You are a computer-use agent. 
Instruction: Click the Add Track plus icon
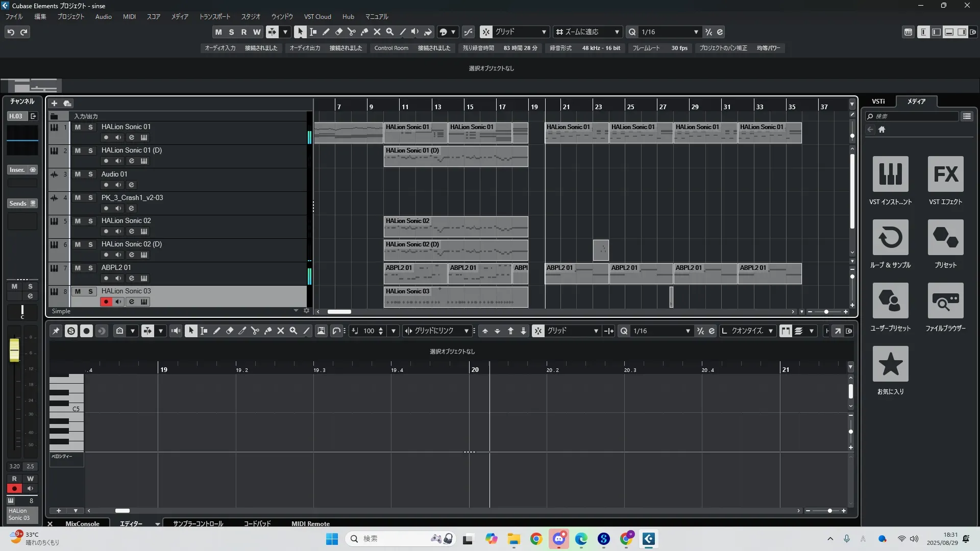pyautogui.click(x=54, y=103)
